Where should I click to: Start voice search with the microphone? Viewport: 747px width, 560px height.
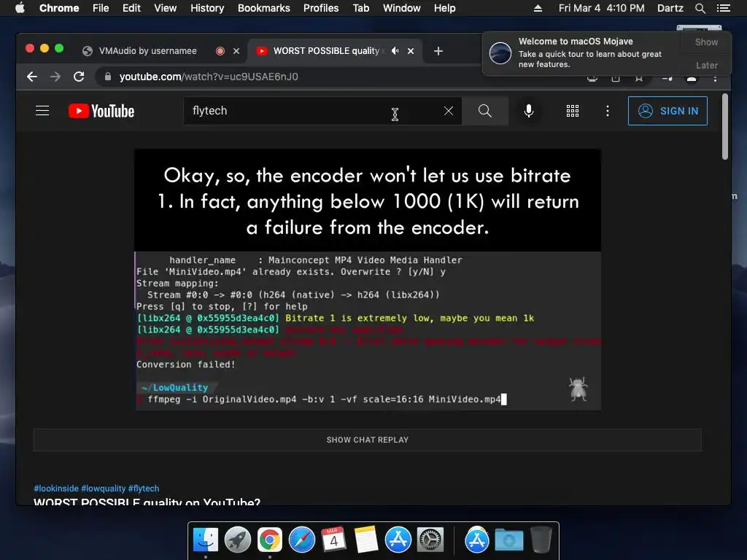click(x=529, y=111)
